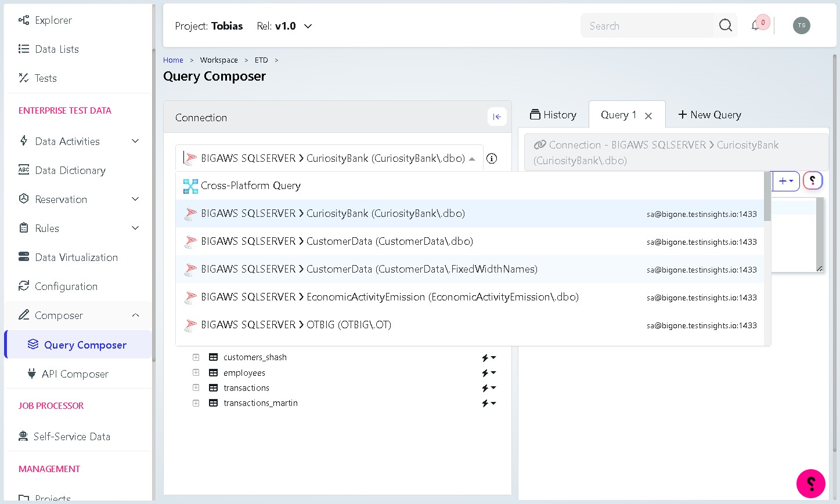Click the Reservation icon
Viewport: 840px width, 504px height.
24,199
